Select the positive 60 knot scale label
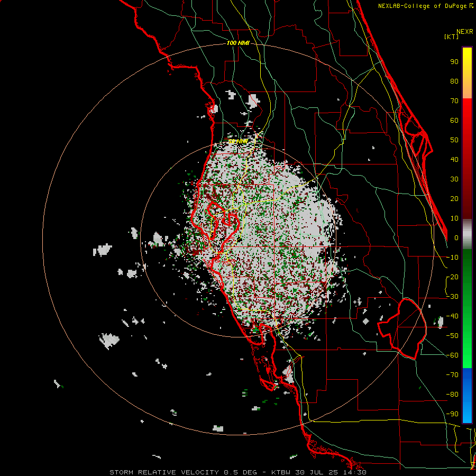The height and width of the screenshot is (476, 476). [x=454, y=121]
